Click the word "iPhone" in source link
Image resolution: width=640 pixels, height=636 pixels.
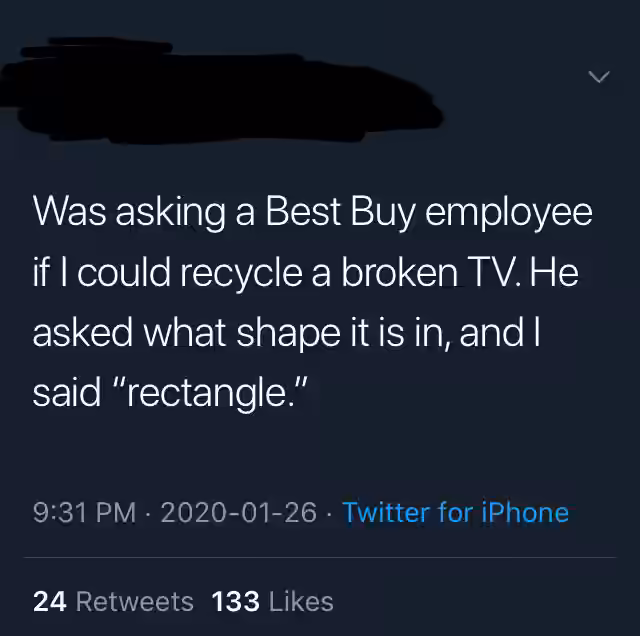tap(525, 512)
